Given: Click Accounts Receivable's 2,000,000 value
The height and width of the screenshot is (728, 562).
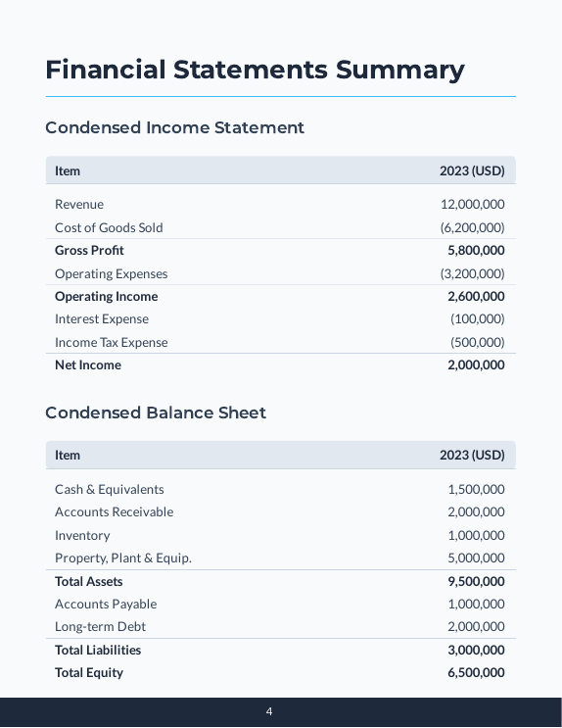Looking at the screenshot, I should 476,512.
